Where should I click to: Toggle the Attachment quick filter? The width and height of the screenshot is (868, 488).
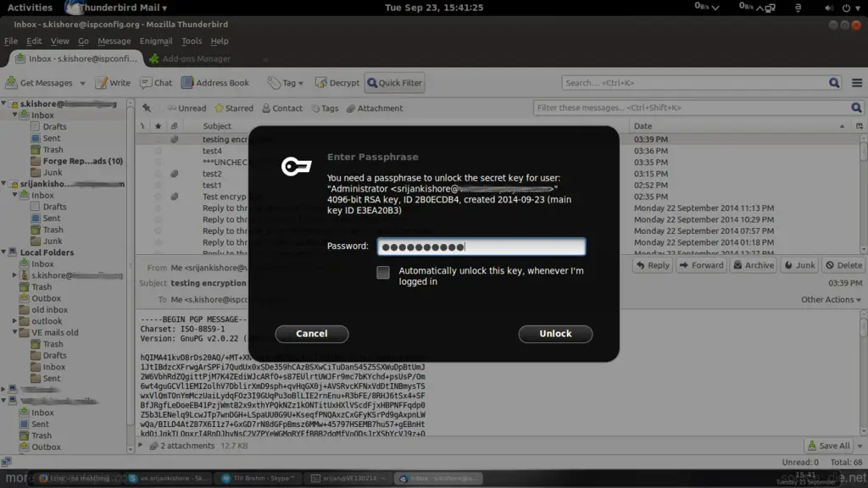375,108
